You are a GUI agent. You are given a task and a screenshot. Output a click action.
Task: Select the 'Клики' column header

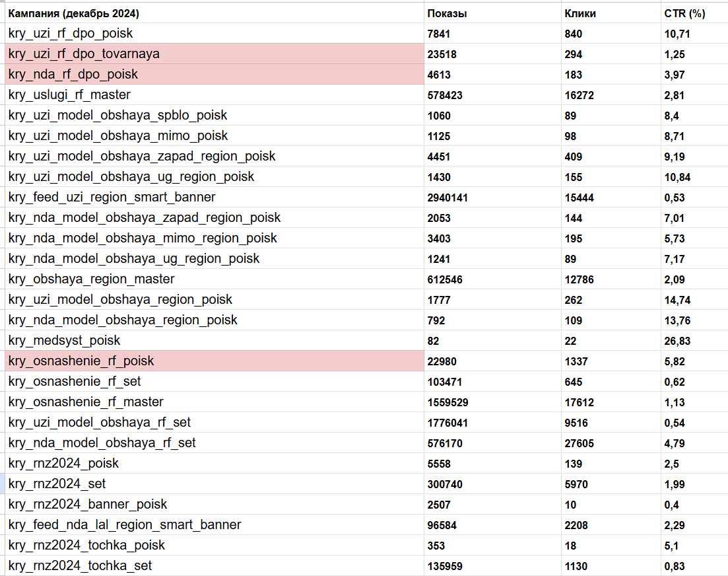[x=580, y=13]
